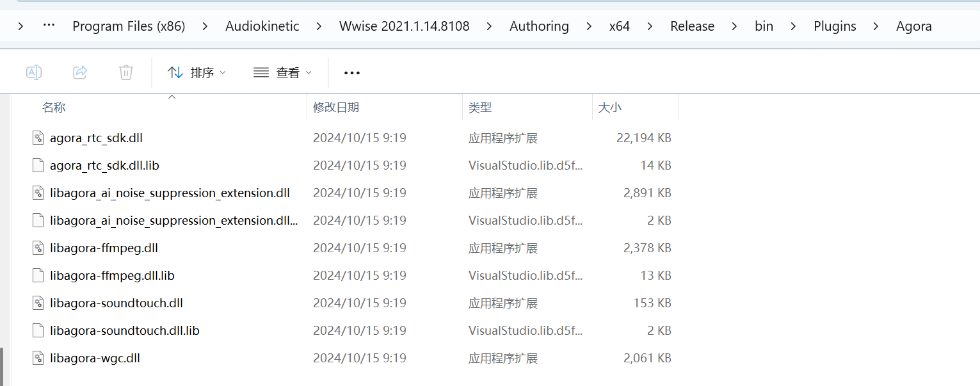Open the 查看 view dropdown

click(x=282, y=73)
